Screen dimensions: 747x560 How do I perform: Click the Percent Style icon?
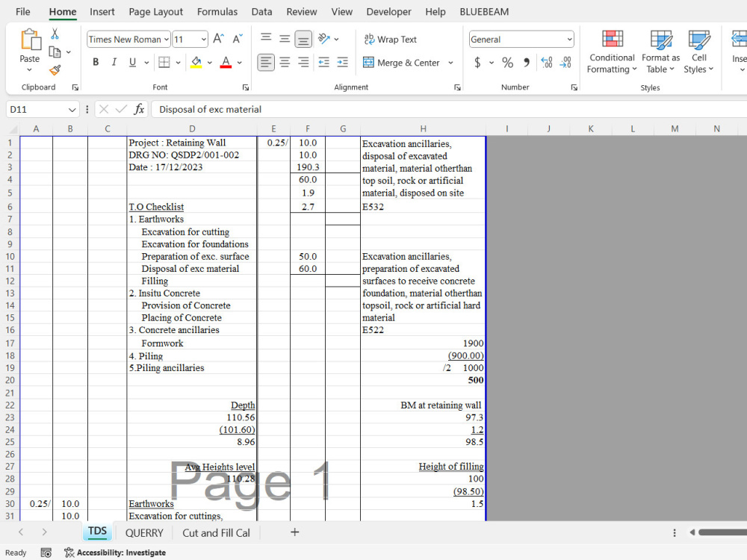pyautogui.click(x=507, y=63)
